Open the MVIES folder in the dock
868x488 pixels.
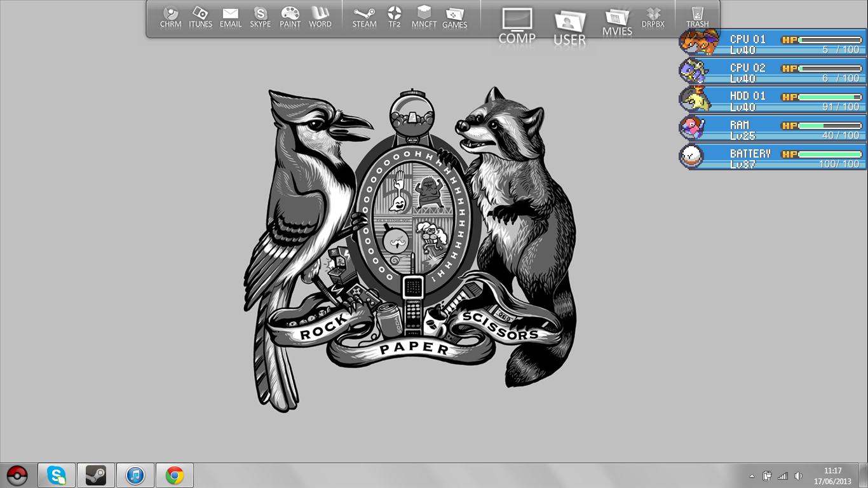618,22
